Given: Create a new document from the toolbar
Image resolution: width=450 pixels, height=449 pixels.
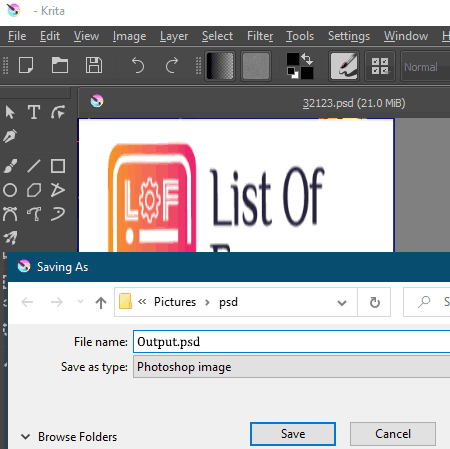Looking at the screenshot, I should tap(26, 65).
